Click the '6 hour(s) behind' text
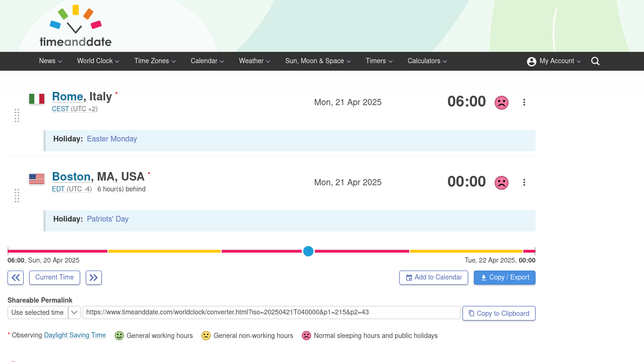 121,189
